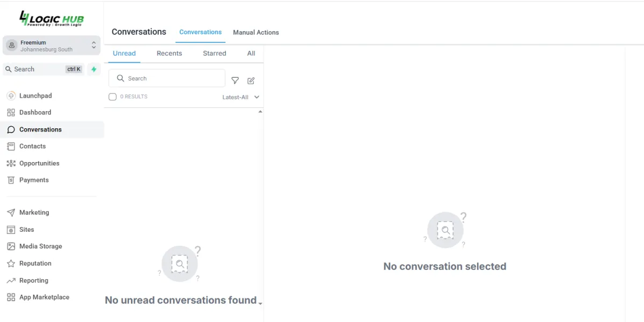Open the conversation filter funnel icon

point(235,80)
